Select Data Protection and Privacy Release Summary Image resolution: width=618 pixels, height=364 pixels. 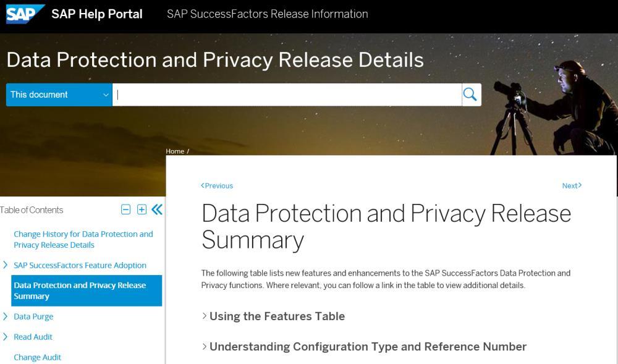[87, 290]
